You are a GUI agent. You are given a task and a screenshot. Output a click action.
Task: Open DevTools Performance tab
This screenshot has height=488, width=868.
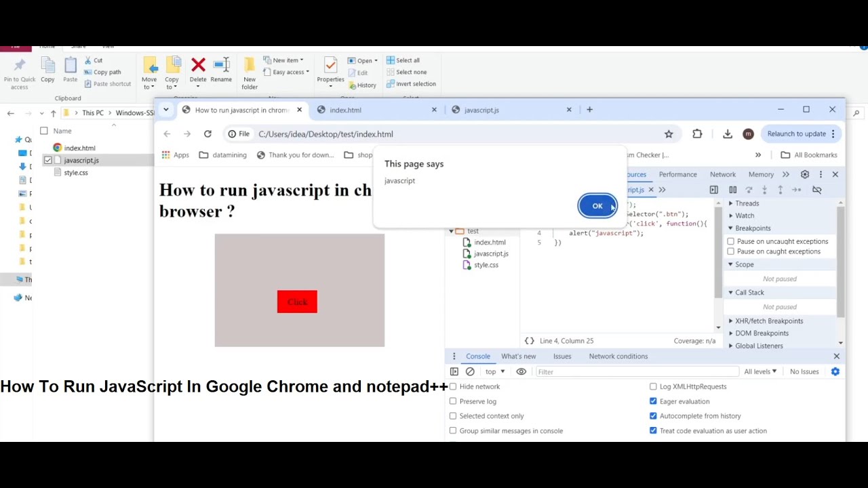677,175
